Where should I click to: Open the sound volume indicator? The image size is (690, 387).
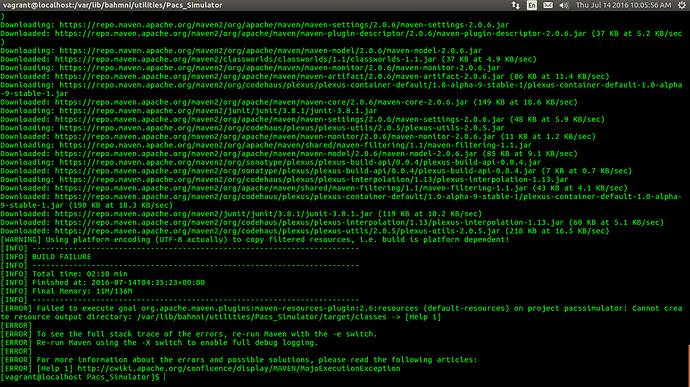click(x=564, y=5)
